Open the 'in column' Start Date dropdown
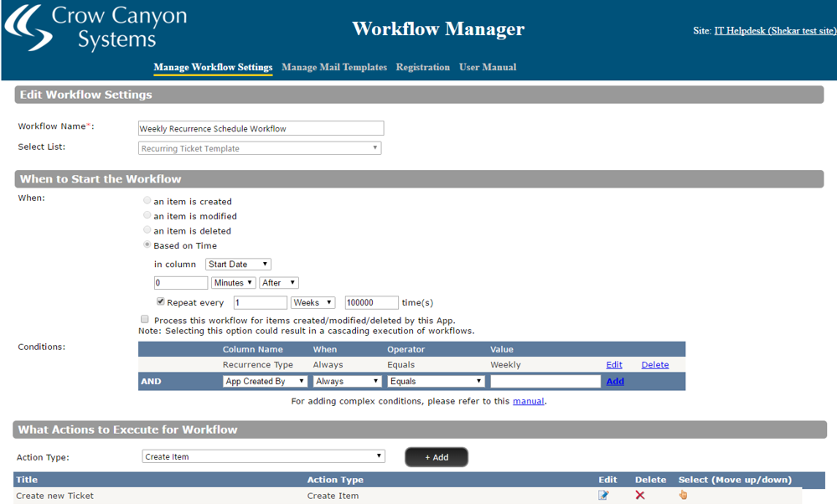 [x=238, y=264]
